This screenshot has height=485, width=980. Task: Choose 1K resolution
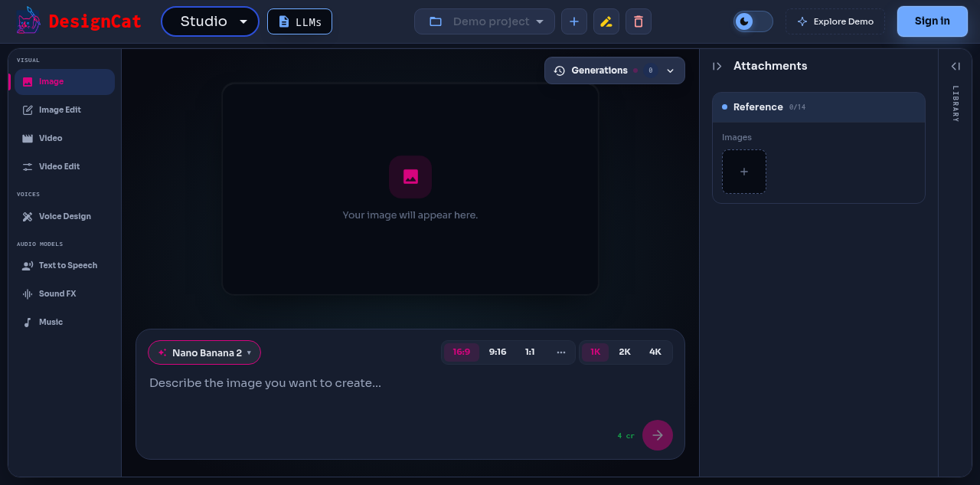pos(595,352)
